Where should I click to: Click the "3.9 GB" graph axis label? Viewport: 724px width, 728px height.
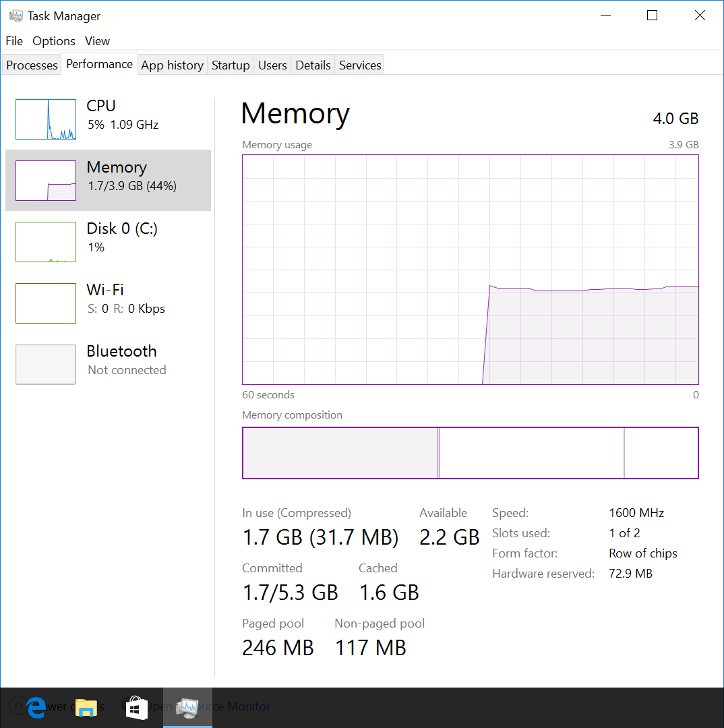tap(684, 145)
